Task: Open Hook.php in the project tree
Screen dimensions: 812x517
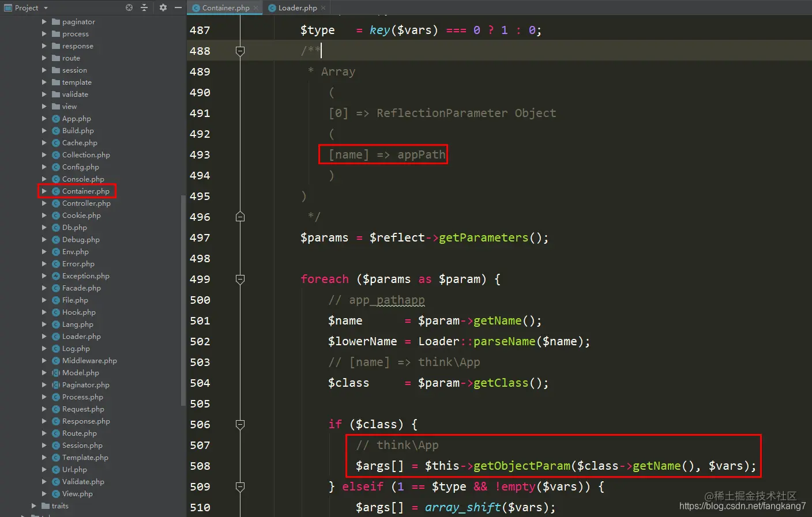Action: pos(79,312)
